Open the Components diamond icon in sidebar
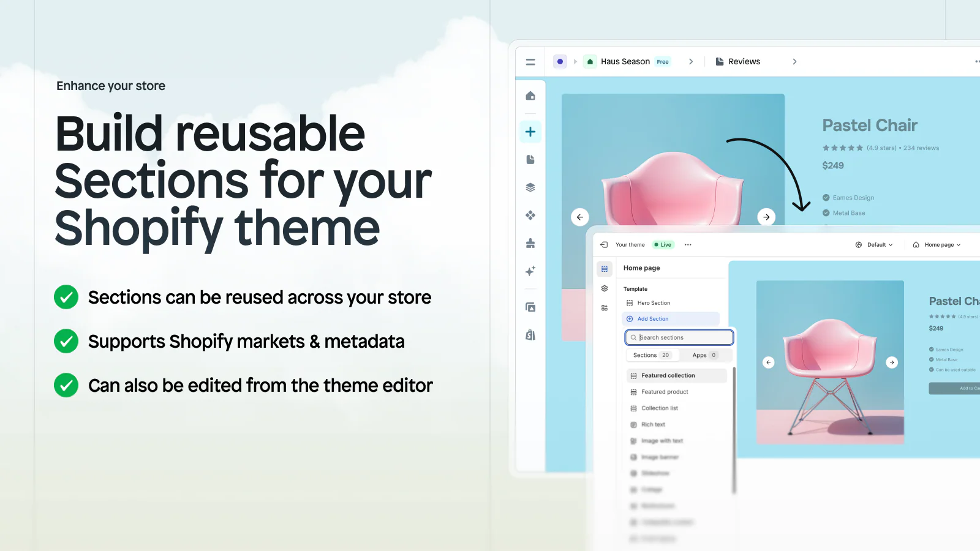The height and width of the screenshot is (551, 980). (x=530, y=215)
